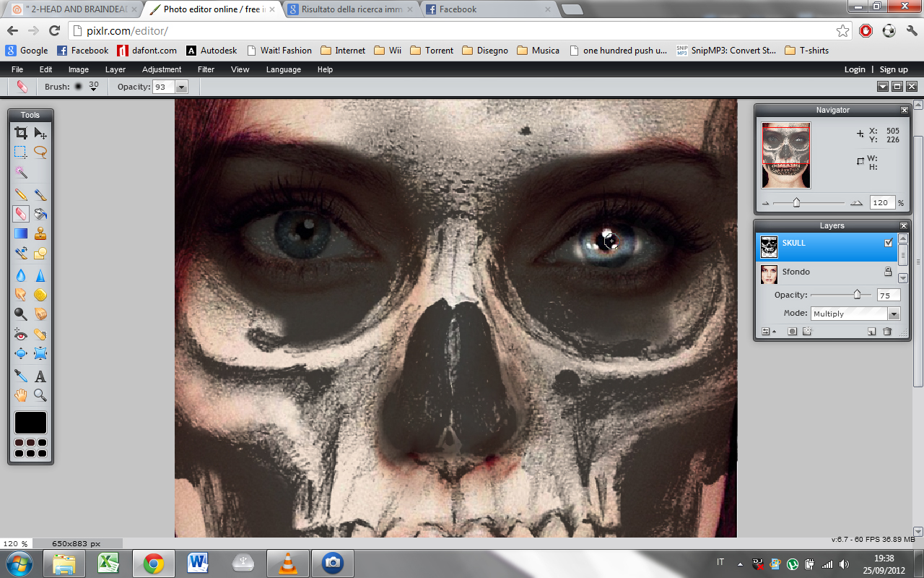Adjust the Navigator zoom slider
Viewport: 924px width, 578px height.
796,203
